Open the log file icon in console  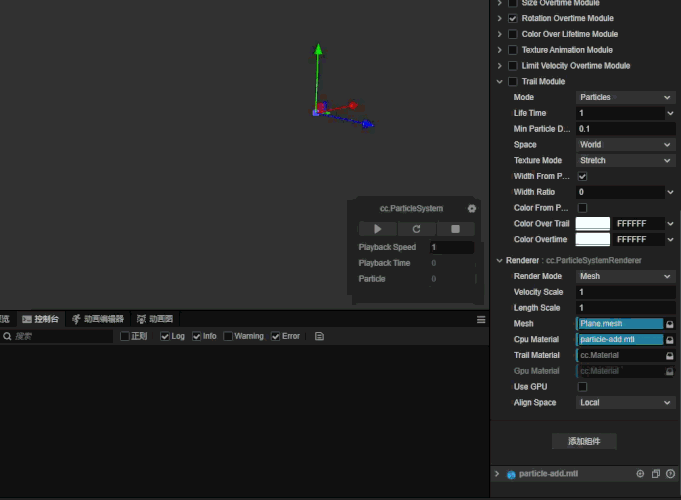click(x=319, y=336)
